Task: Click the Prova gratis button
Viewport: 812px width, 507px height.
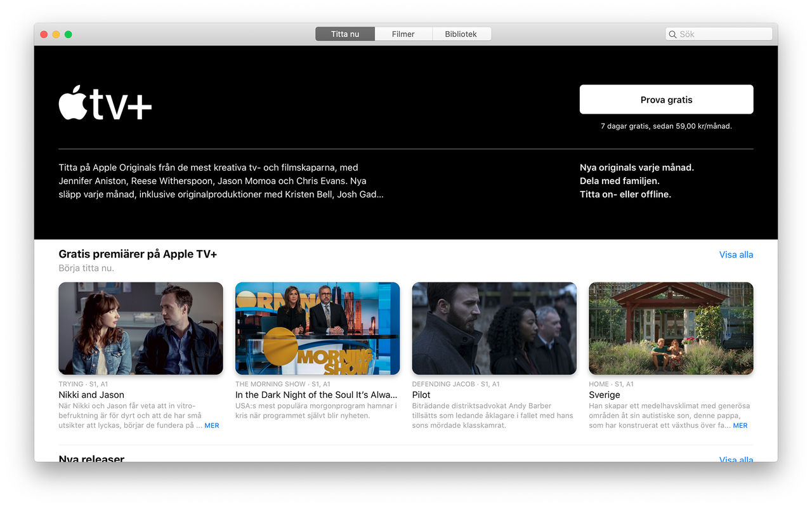Action: (666, 100)
